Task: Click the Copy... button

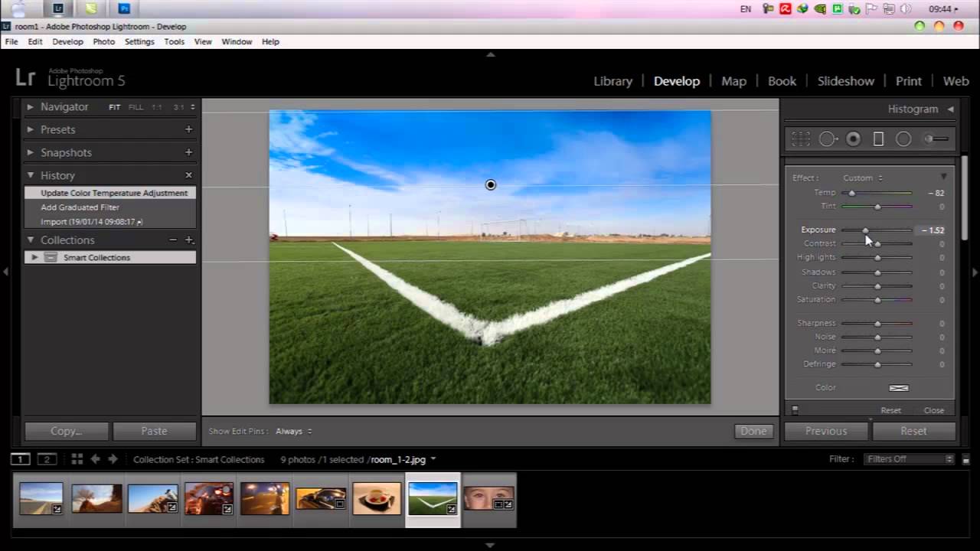Action: point(66,432)
